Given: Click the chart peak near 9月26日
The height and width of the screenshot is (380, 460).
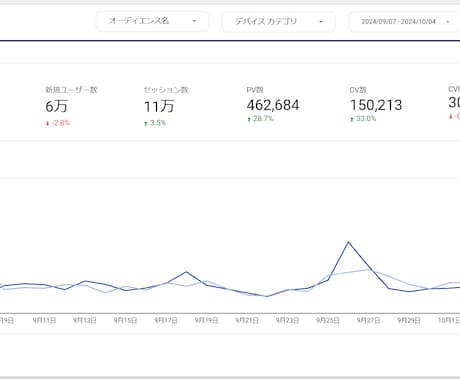Looking at the screenshot, I should (x=348, y=242).
